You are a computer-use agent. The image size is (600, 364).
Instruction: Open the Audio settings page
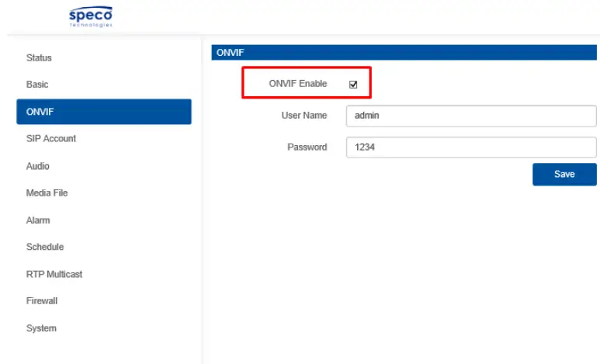pyautogui.click(x=37, y=166)
